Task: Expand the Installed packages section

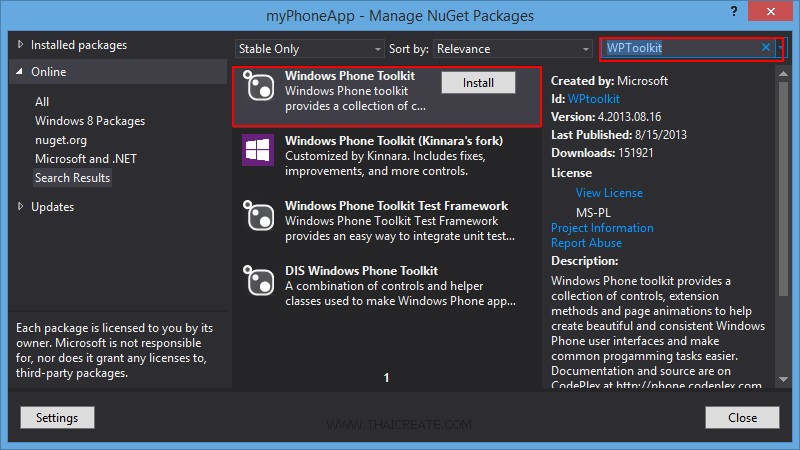Action: point(20,46)
